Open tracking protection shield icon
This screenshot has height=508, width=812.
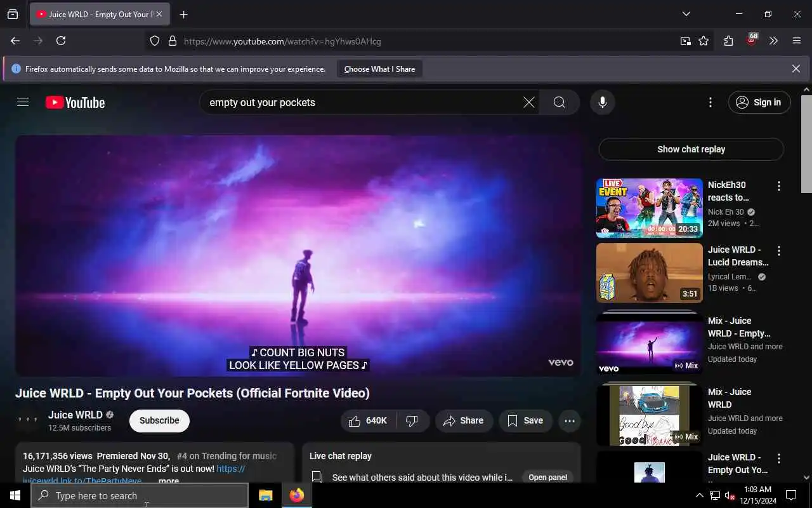coord(155,41)
